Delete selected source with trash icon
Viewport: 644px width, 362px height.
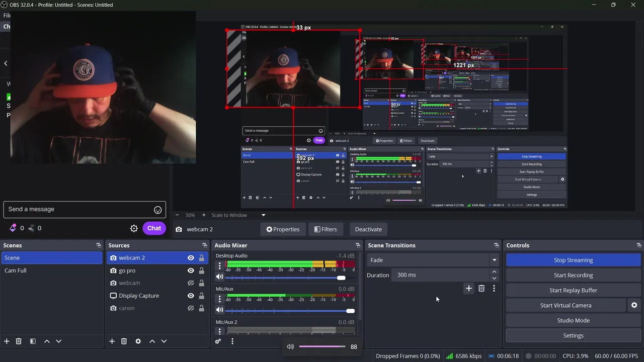click(124, 341)
